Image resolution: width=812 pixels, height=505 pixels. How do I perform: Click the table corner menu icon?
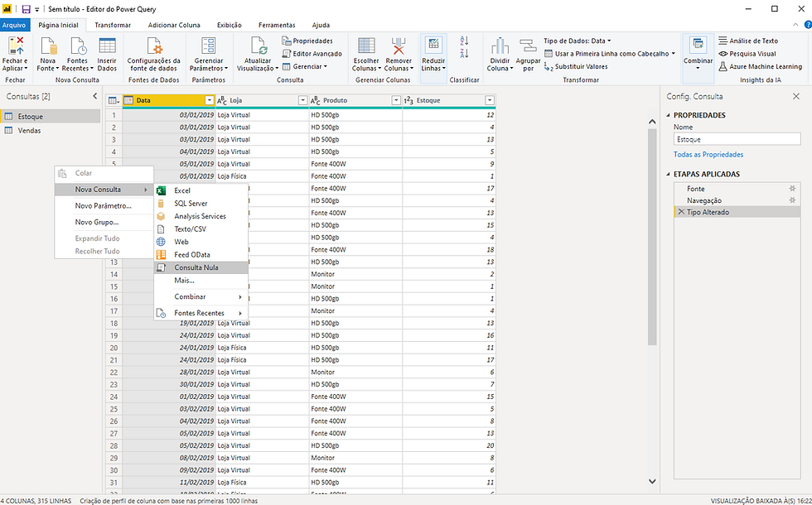[x=114, y=100]
